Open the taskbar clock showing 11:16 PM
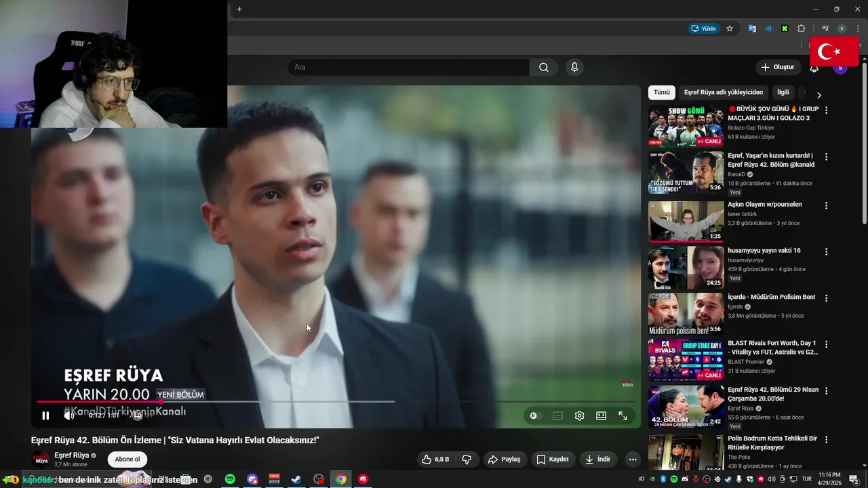The height and width of the screenshot is (488, 868). 829,479
